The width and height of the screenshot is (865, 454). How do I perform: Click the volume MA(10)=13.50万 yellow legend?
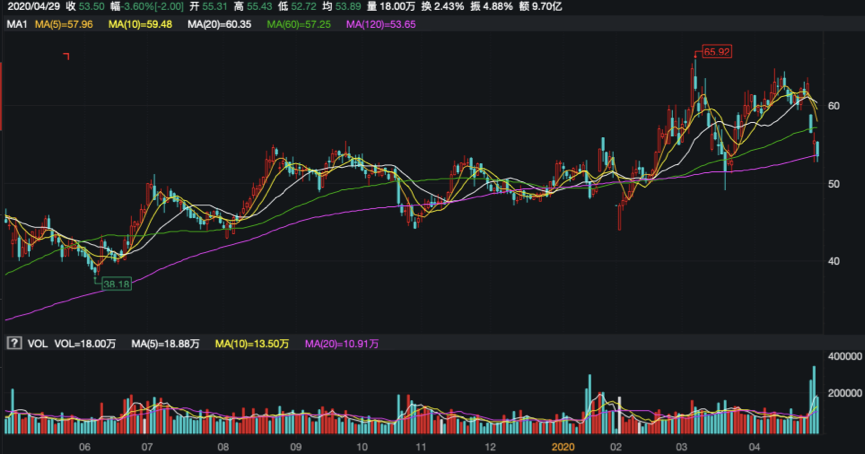point(252,343)
